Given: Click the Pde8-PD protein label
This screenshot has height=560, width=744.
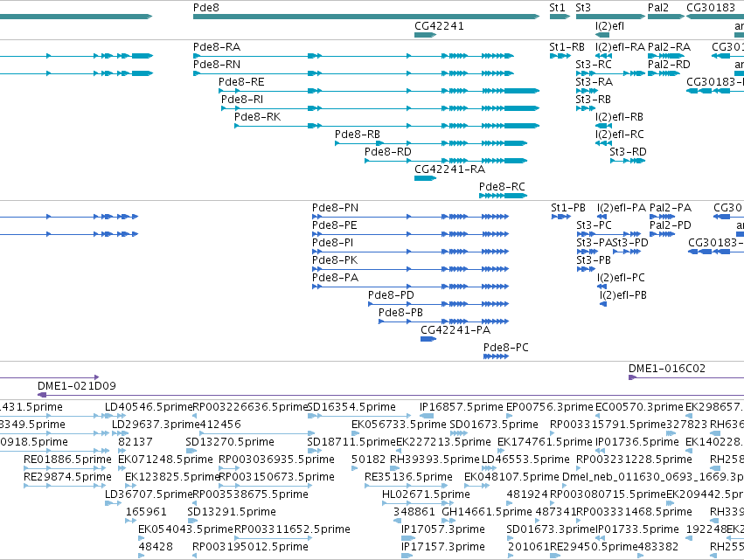Looking at the screenshot, I should pos(391,295).
